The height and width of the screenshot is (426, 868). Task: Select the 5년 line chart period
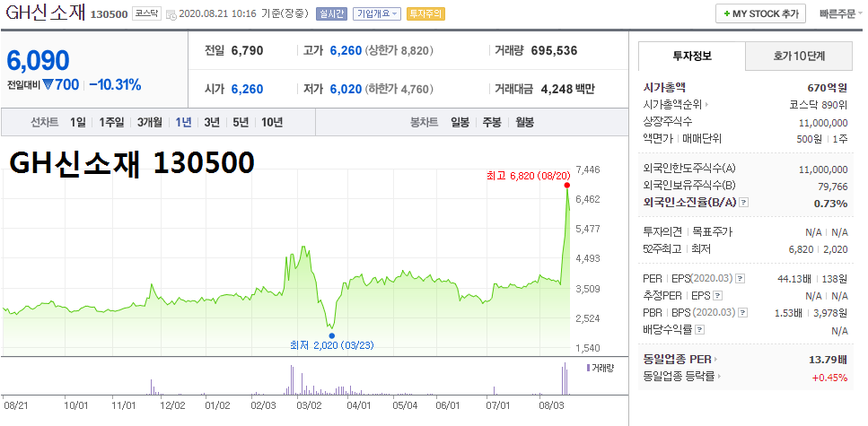click(241, 122)
